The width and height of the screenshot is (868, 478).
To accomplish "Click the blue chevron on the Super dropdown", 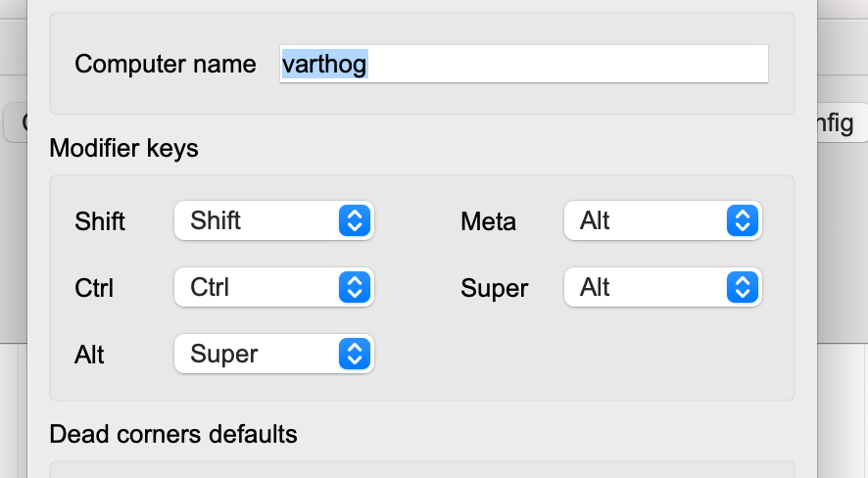I will (742, 287).
